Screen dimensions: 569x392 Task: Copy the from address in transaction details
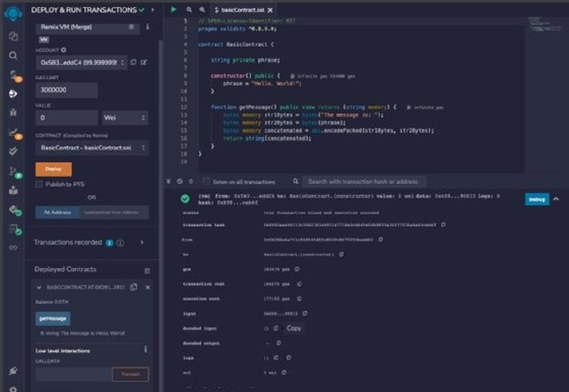click(x=380, y=239)
